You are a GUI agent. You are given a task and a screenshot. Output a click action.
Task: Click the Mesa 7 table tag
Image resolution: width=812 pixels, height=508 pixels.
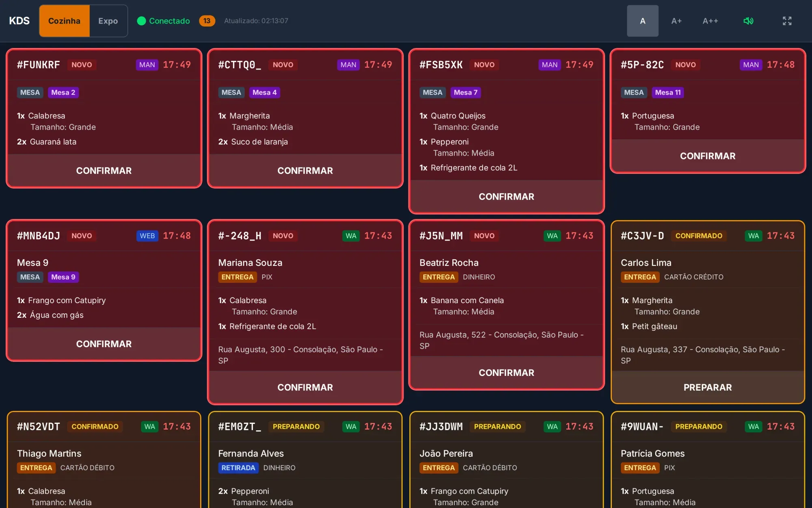pyautogui.click(x=466, y=93)
